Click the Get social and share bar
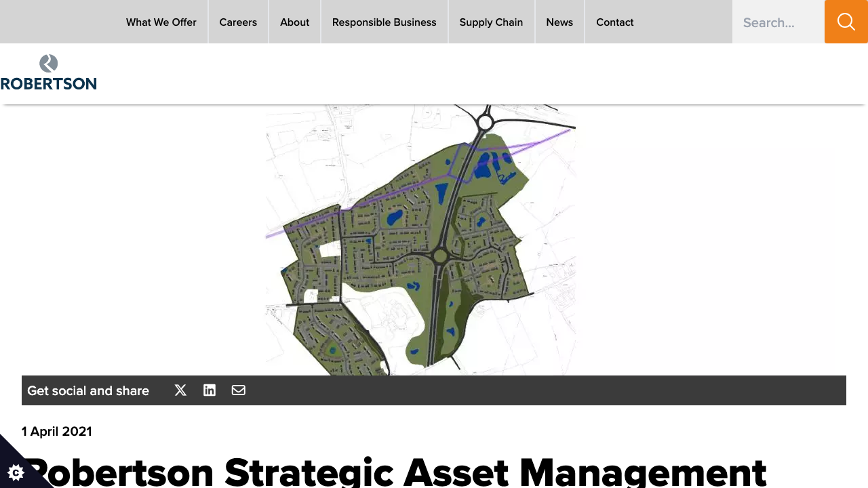Image resolution: width=868 pixels, height=488 pixels. (x=87, y=390)
